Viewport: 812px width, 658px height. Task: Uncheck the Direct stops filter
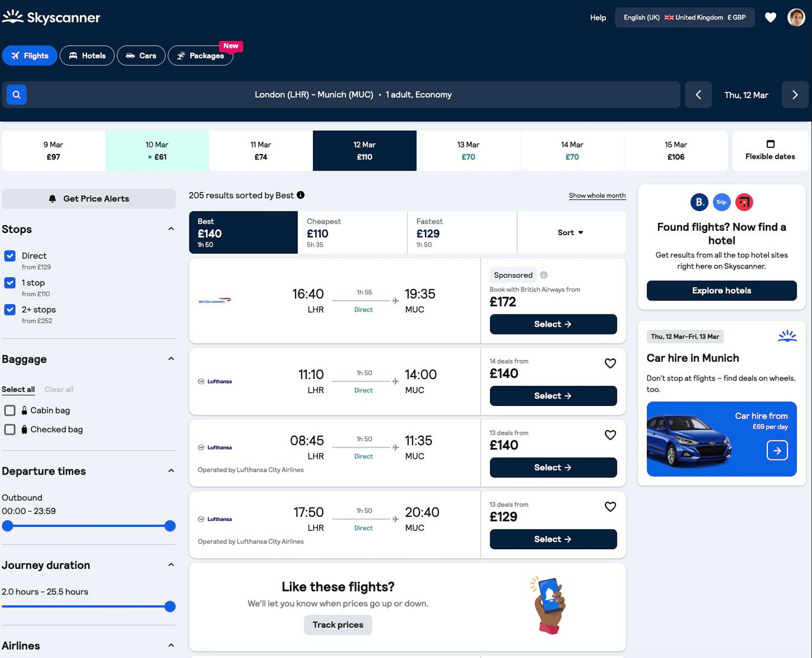pos(10,256)
